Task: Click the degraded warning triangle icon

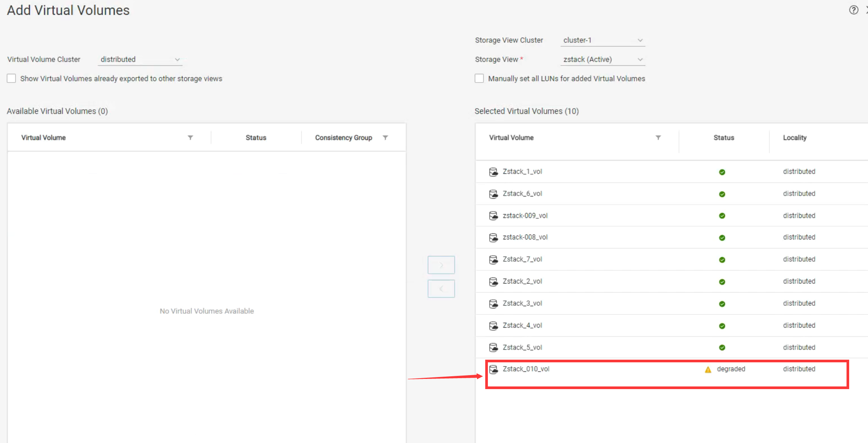Action: 708,369
